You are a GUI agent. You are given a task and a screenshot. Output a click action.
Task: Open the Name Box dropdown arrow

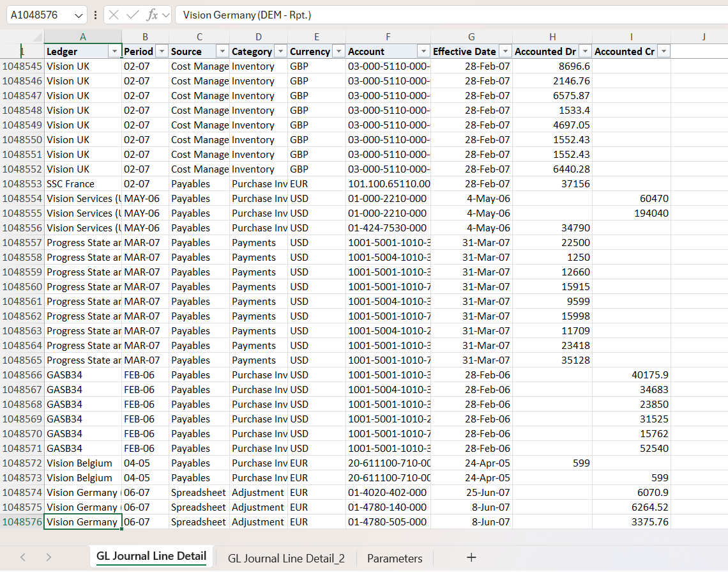79,15
